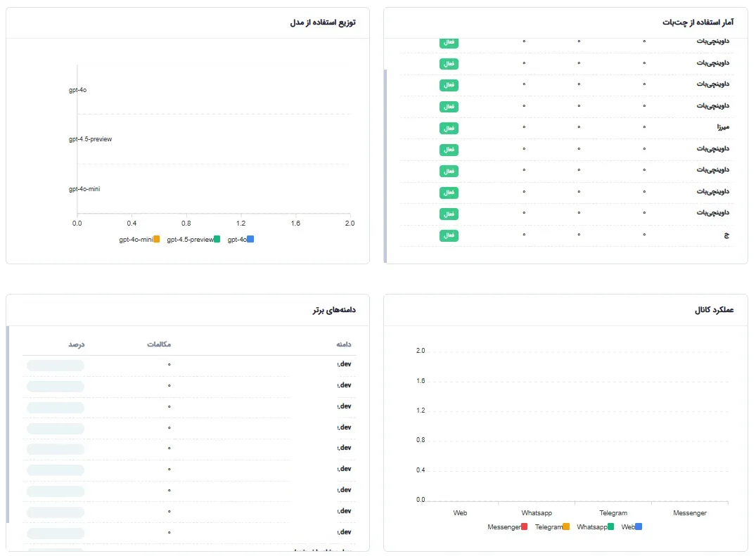Toggle the gpt-4o blue legend marker

pos(250,239)
